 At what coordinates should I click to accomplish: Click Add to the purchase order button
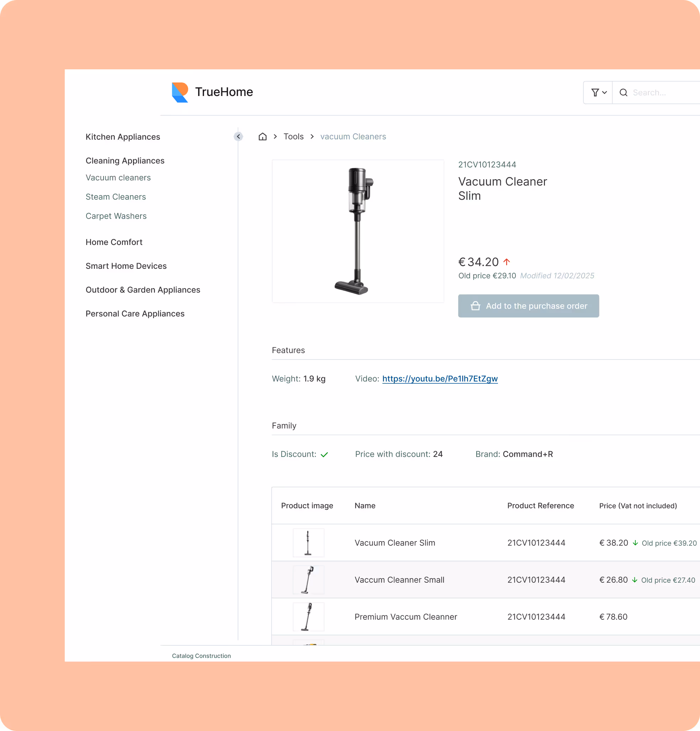(x=528, y=306)
